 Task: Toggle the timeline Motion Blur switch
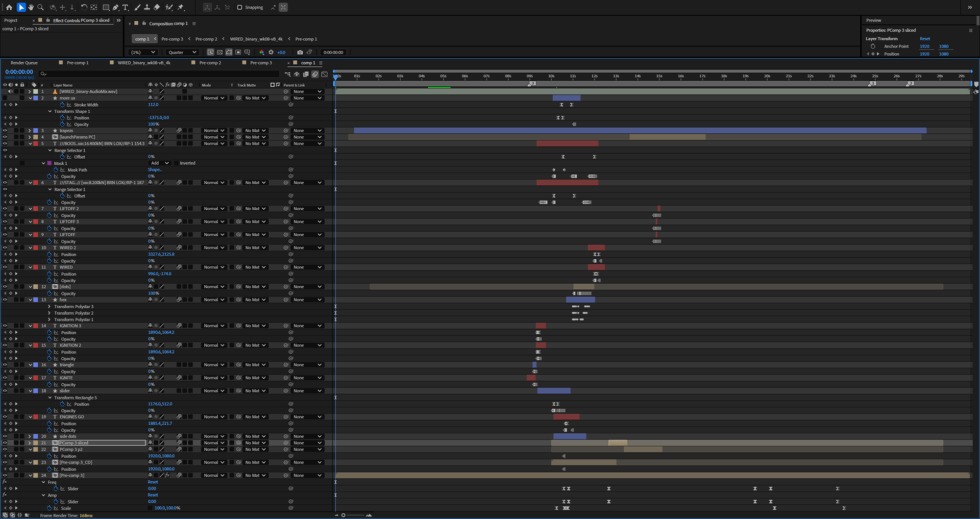point(315,75)
